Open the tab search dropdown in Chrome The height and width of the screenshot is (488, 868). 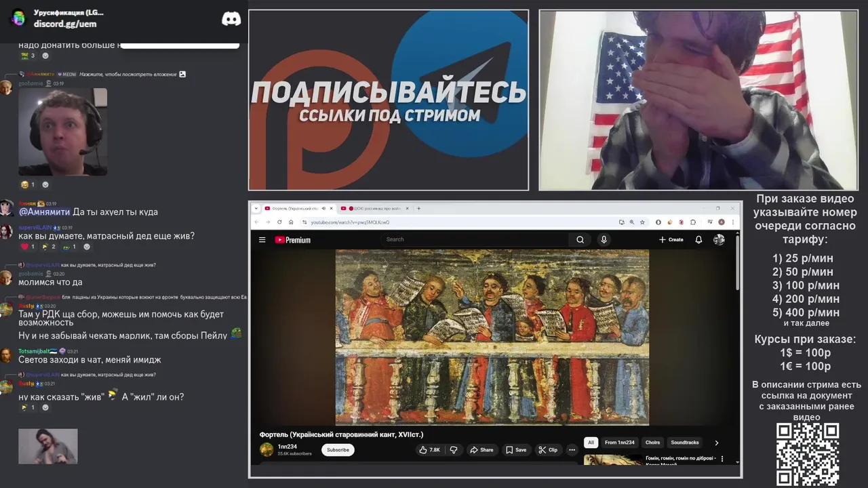tap(256, 208)
